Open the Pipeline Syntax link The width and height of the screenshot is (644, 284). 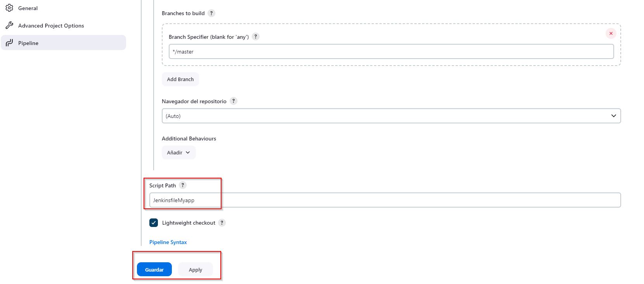[x=168, y=242]
